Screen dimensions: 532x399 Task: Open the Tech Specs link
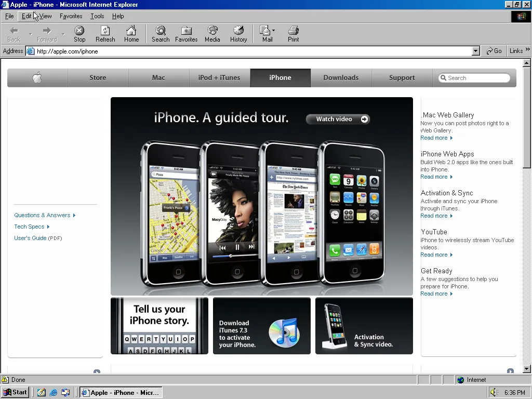[29, 227]
